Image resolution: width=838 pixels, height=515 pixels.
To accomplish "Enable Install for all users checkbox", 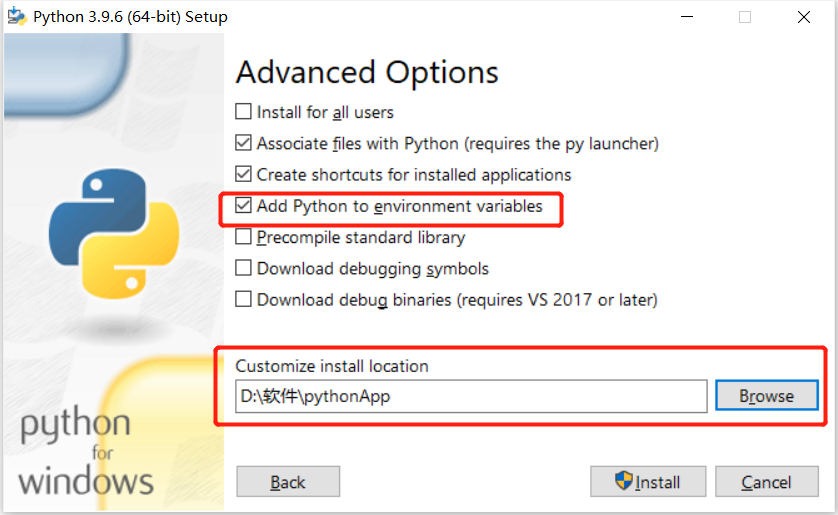I will (x=244, y=112).
